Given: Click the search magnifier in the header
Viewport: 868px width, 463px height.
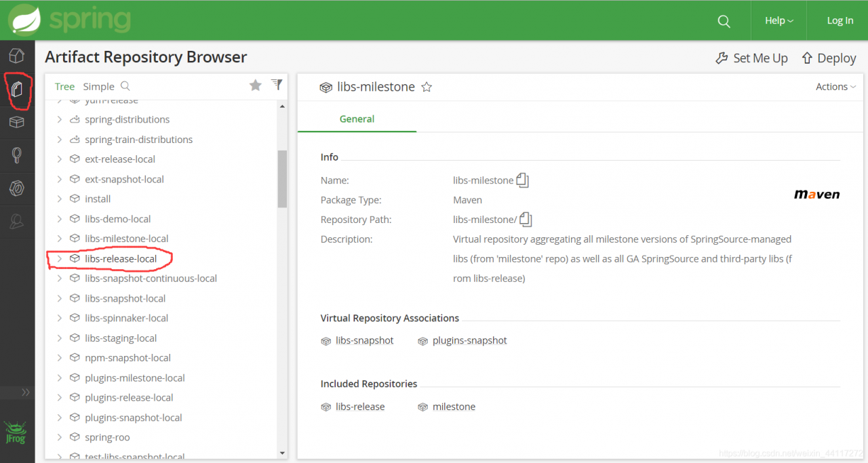Looking at the screenshot, I should tap(724, 21).
